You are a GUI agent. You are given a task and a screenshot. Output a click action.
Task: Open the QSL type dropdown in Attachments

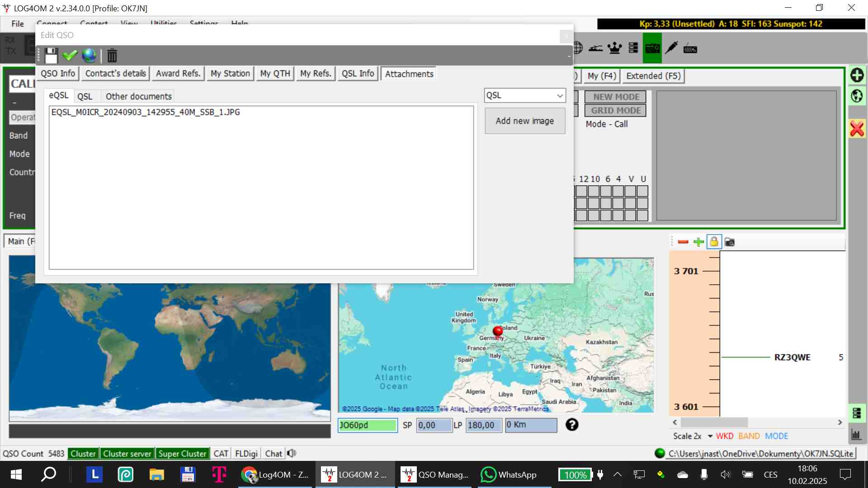pyautogui.click(x=524, y=95)
